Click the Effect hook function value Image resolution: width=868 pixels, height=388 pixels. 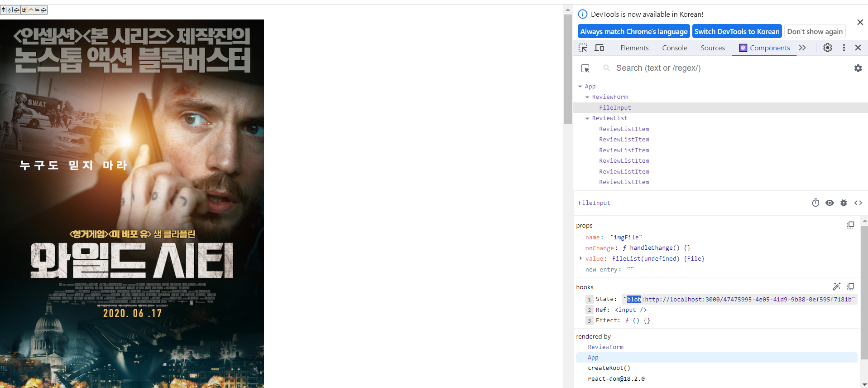[x=638, y=320]
